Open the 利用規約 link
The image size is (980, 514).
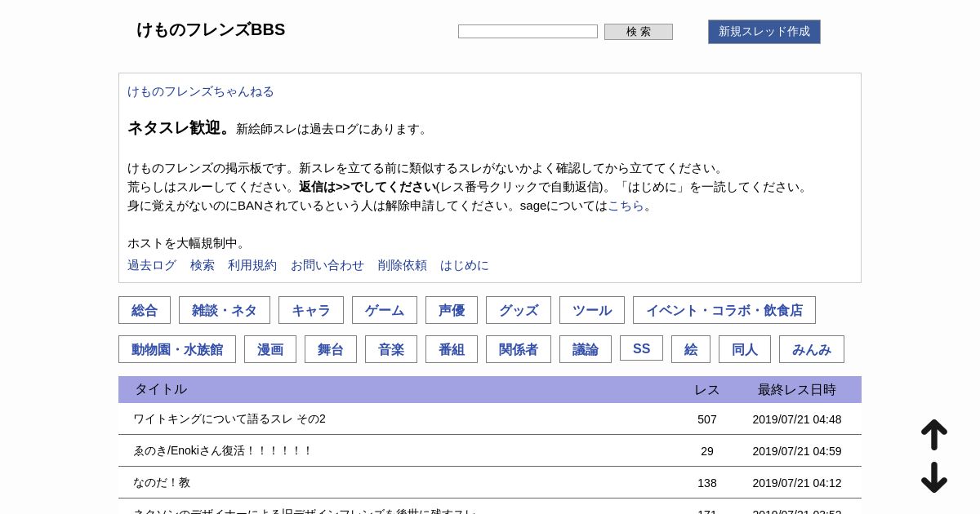click(252, 265)
